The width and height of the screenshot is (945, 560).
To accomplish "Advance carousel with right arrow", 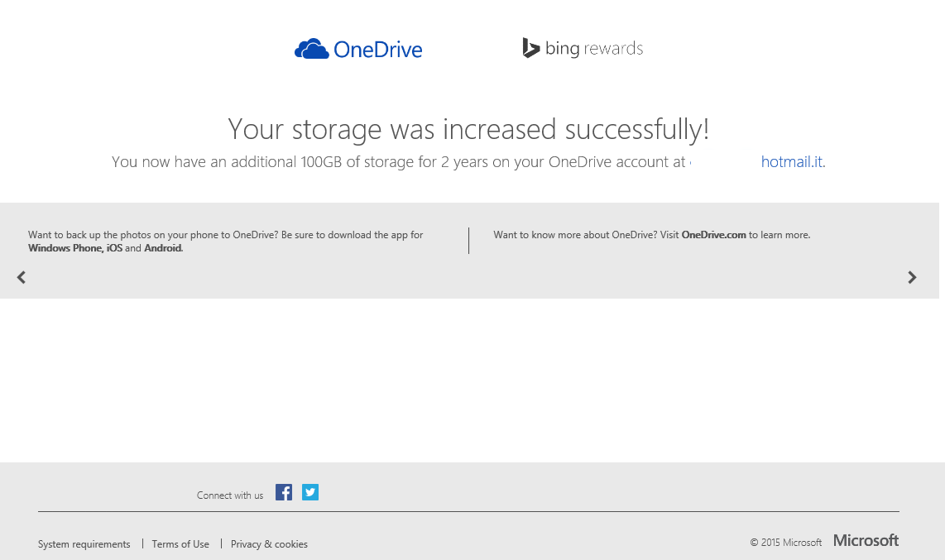I will pos(912,277).
